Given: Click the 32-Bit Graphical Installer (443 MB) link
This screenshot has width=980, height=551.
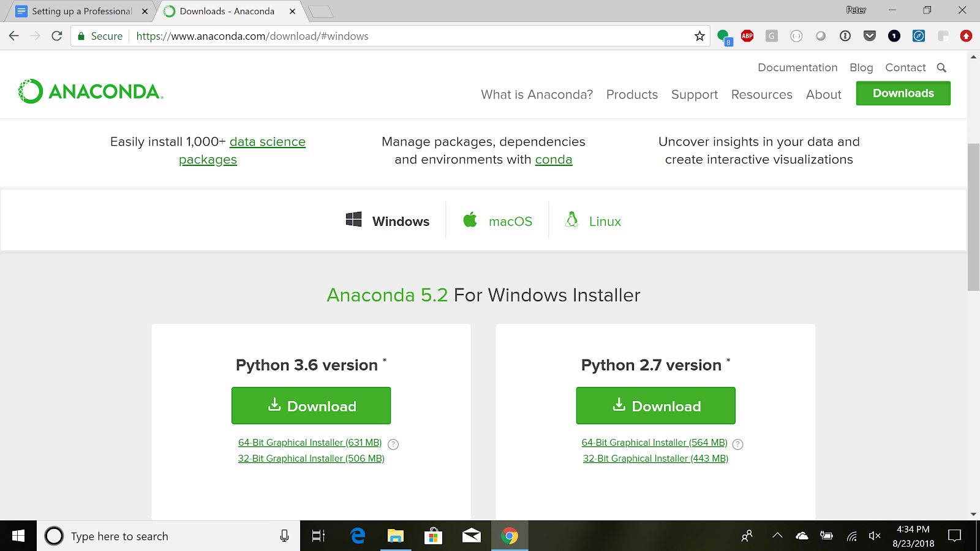Looking at the screenshot, I should click(655, 459).
